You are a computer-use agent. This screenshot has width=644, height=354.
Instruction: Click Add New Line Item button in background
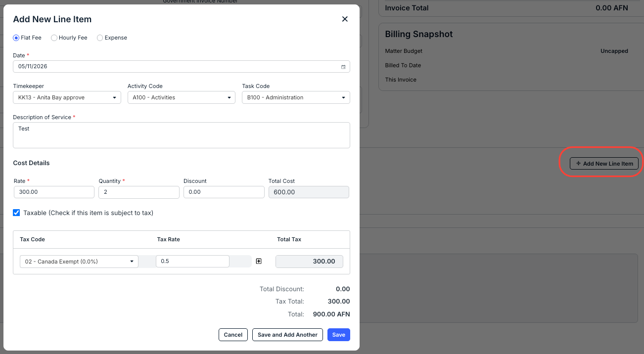(604, 163)
